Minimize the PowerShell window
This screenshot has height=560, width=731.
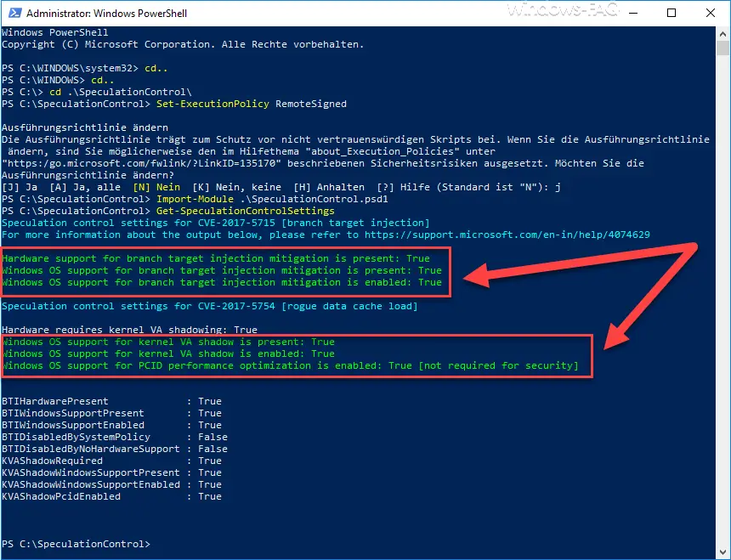point(633,13)
